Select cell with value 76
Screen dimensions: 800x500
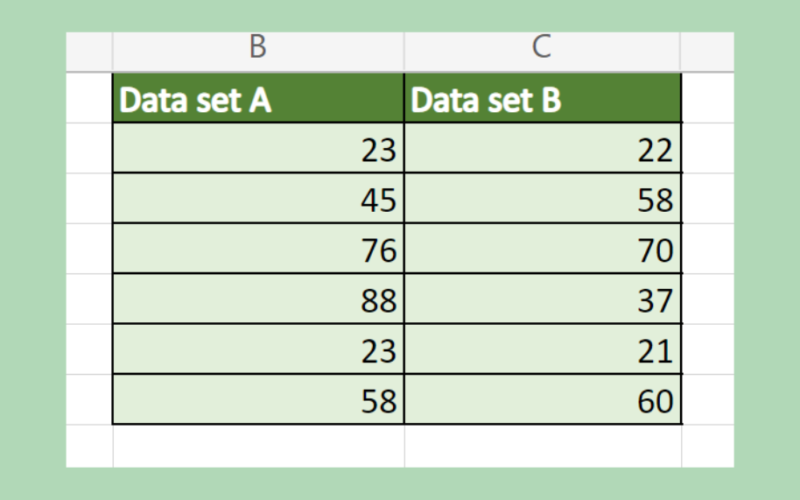(258, 249)
